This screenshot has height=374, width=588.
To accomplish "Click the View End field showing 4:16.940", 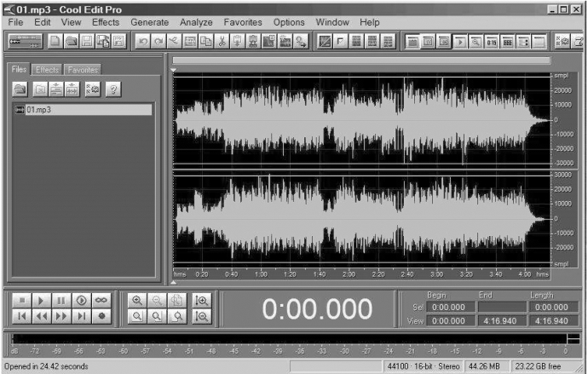I will point(502,321).
